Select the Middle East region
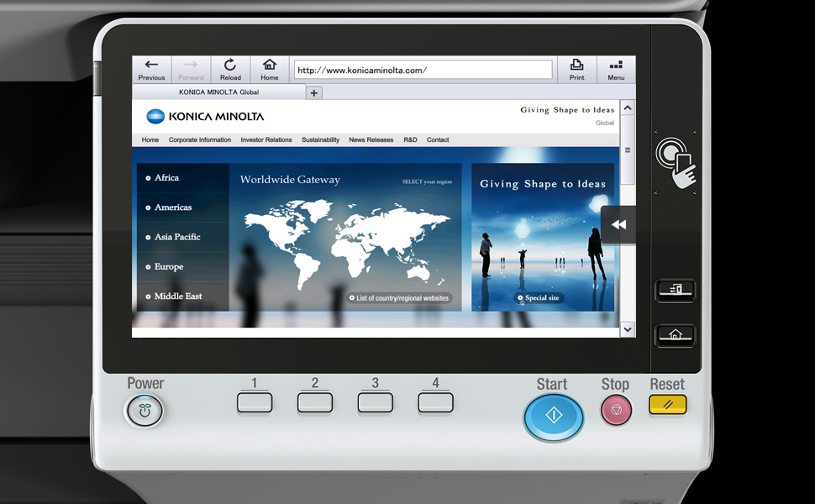Viewport: 815px width, 504px height. (x=183, y=297)
